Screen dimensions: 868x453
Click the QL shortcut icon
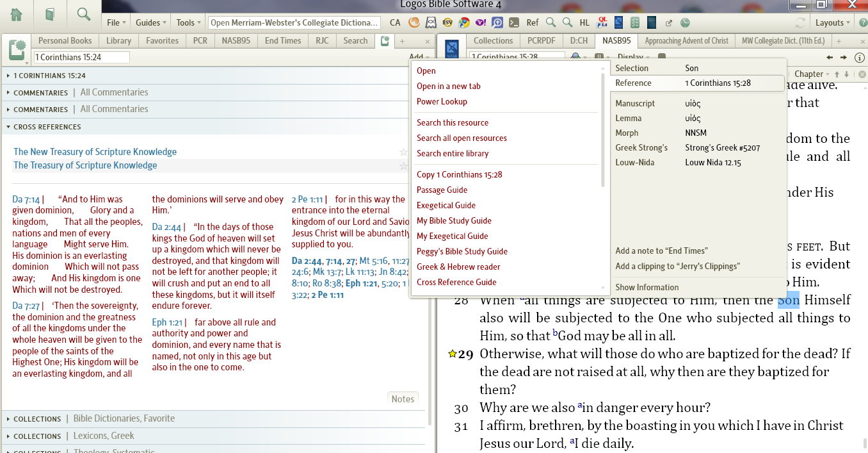coord(602,22)
